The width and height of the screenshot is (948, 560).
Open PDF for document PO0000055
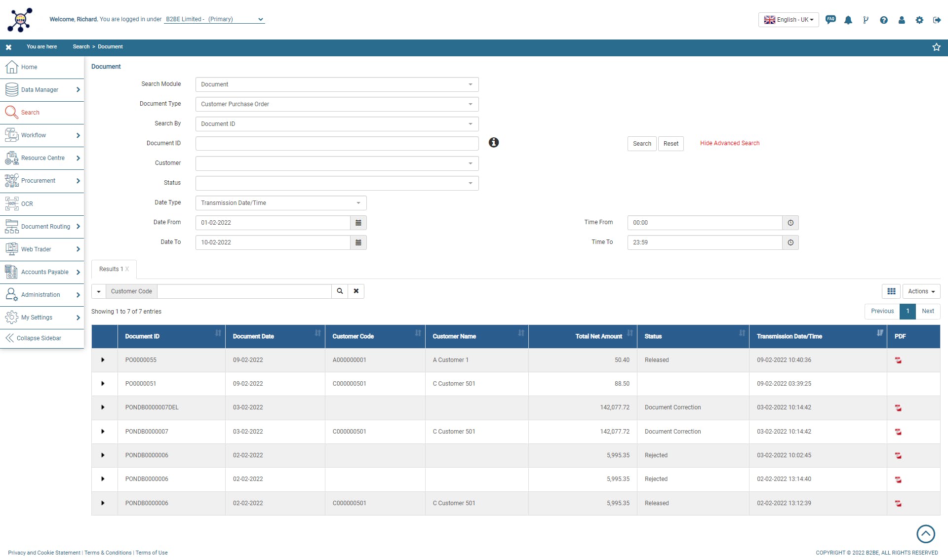[898, 360]
